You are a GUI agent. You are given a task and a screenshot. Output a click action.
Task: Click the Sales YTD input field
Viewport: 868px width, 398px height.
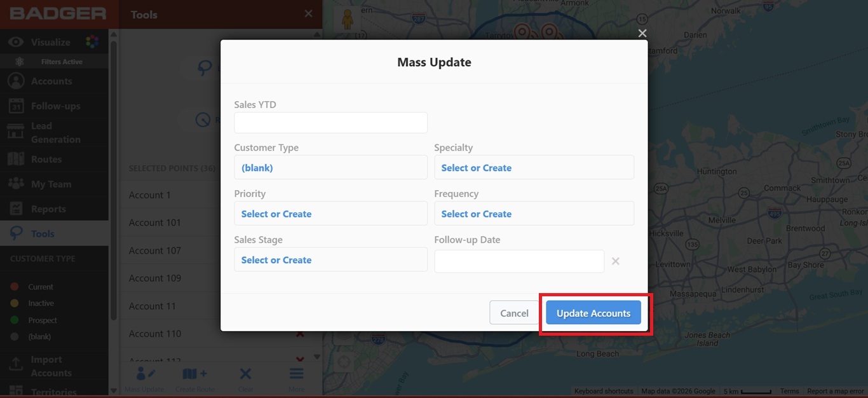click(330, 123)
